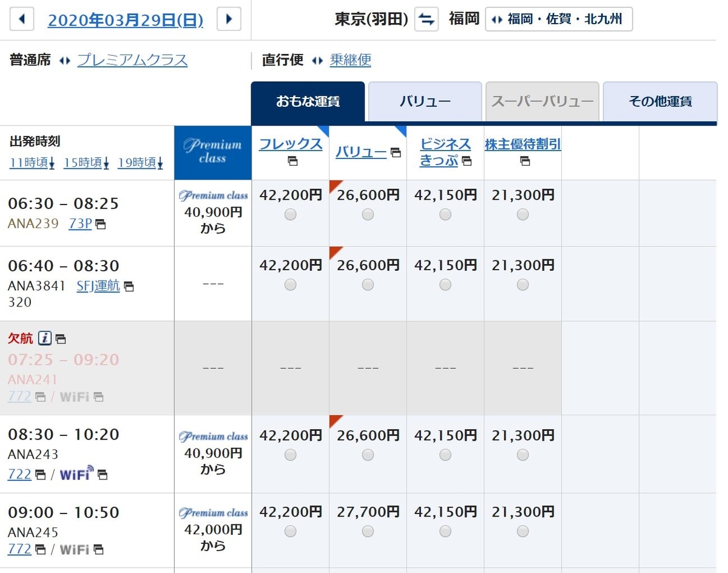This screenshot has height=573, width=728.
Task: Open 722 aircraft details for ANA243
Action: (19, 474)
